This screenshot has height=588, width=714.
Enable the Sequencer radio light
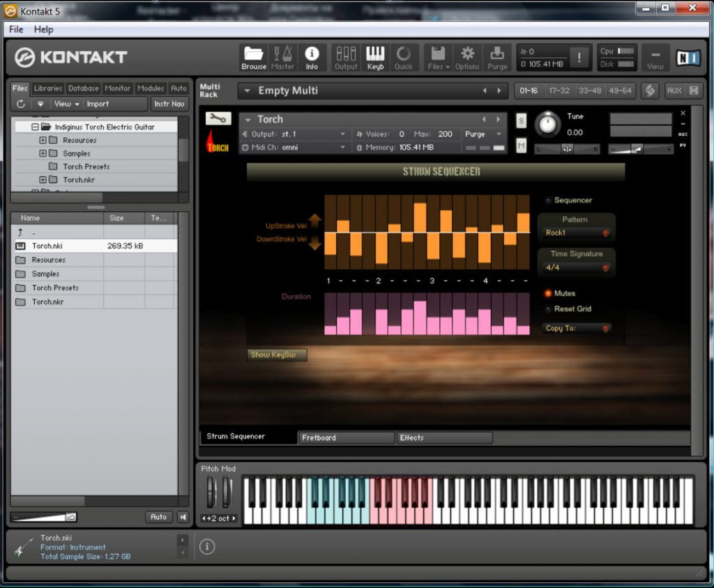[x=548, y=200]
